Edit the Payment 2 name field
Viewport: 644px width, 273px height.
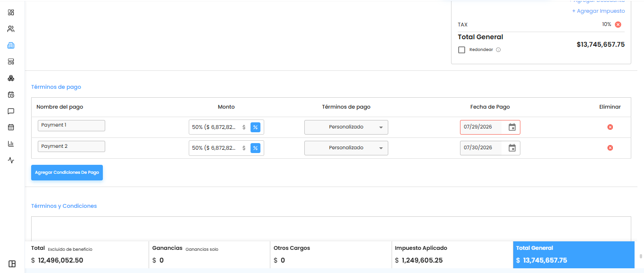(71, 146)
